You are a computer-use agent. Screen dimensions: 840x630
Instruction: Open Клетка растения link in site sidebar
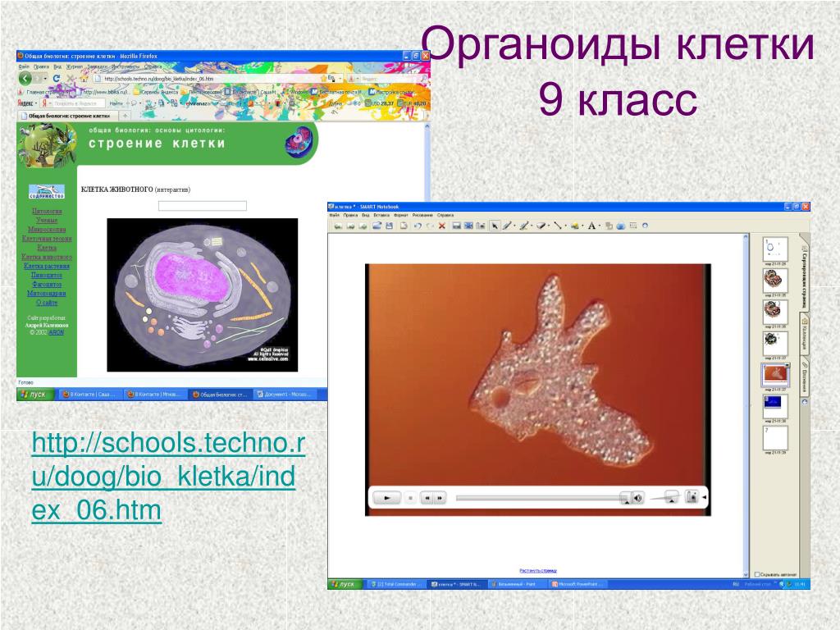click(x=47, y=266)
